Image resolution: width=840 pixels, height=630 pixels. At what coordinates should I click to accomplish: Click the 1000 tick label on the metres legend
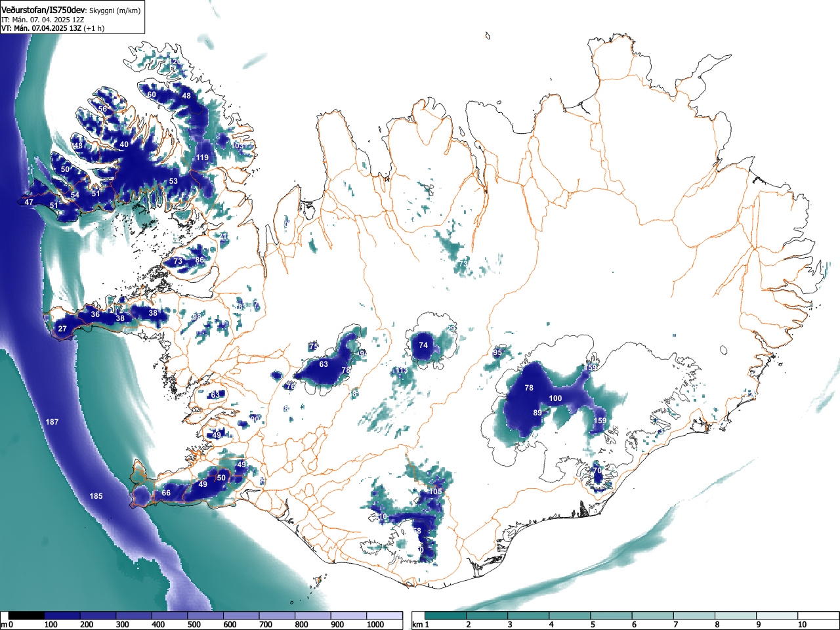[x=375, y=625]
